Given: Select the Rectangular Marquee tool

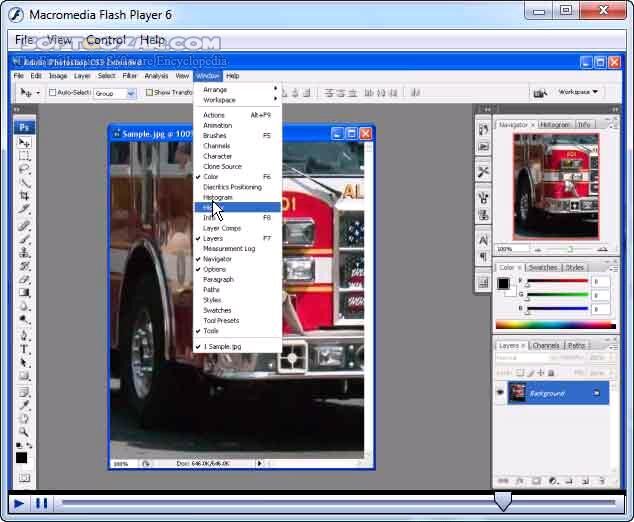Looking at the screenshot, I should 24,156.
